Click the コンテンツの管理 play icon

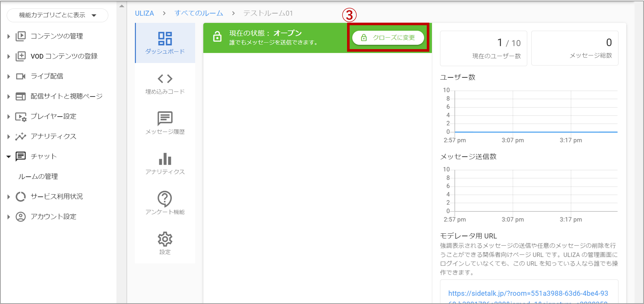pyautogui.click(x=21, y=36)
